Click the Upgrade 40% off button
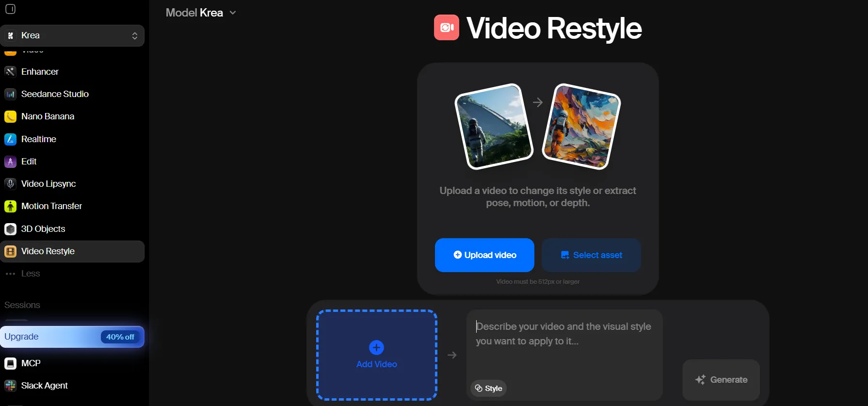The height and width of the screenshot is (406, 868). pyautogui.click(x=72, y=337)
